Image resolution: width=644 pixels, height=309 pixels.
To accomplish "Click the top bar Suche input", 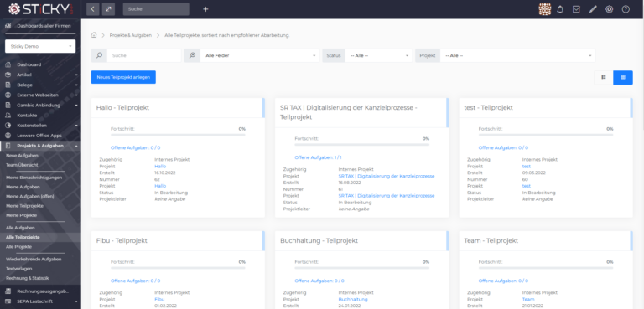I will [156, 9].
